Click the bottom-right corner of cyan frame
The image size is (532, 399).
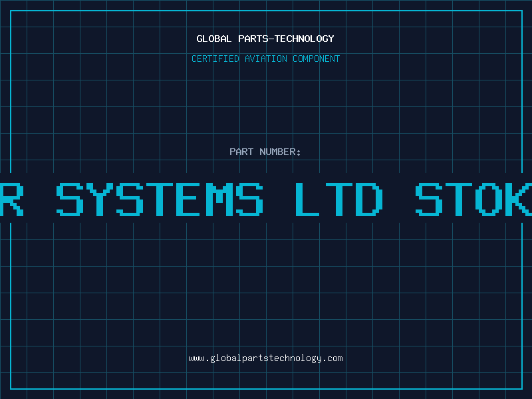pos(522,389)
